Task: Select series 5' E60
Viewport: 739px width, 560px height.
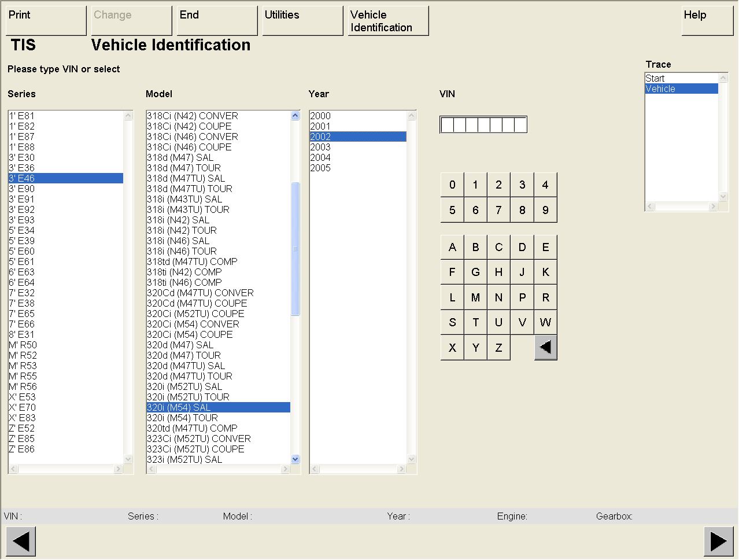Action: [x=66, y=251]
